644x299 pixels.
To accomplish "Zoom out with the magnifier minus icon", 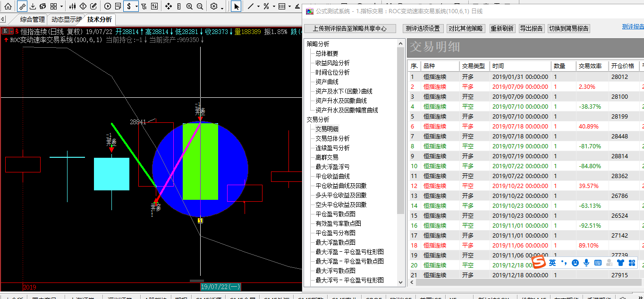I will click(200, 6).
